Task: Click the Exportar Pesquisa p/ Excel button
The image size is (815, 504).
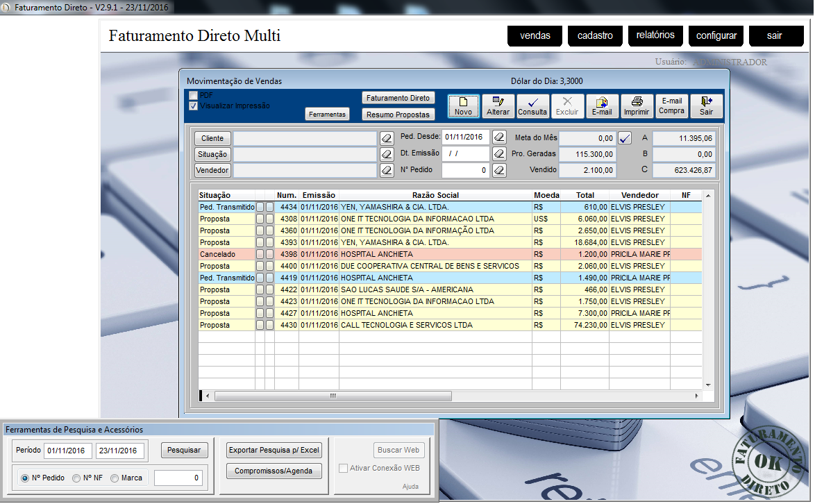Action: pyautogui.click(x=274, y=450)
